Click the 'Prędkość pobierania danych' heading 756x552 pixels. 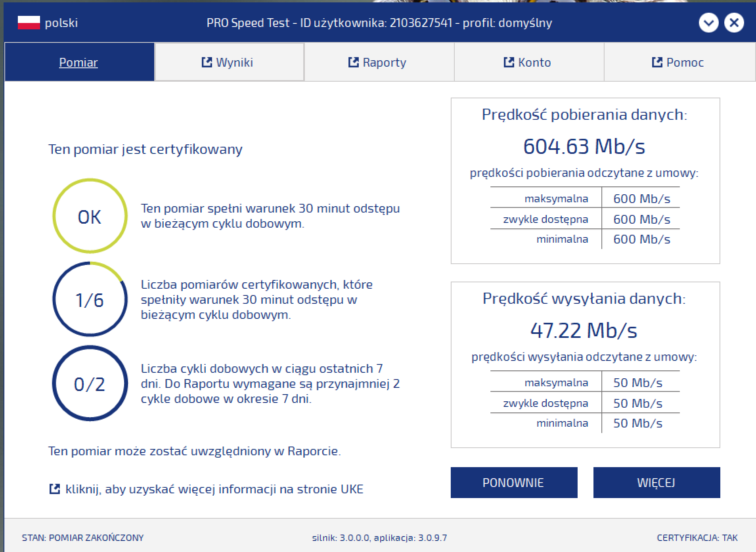coord(584,115)
